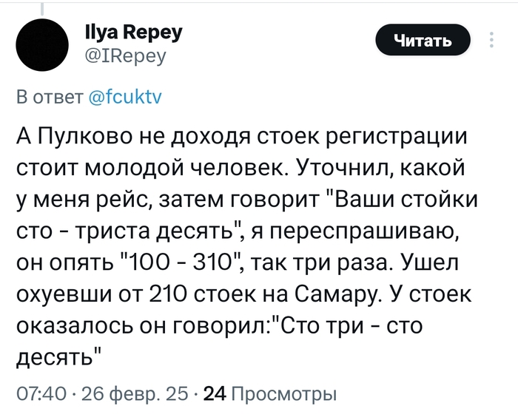
Task: Open the Ilya Repey display name
Action: pyautogui.click(x=132, y=33)
